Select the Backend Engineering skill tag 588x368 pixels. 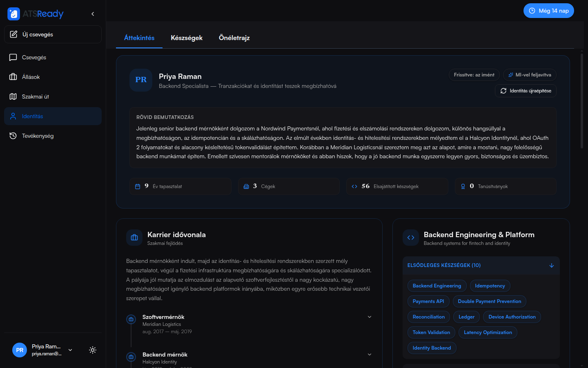pos(437,286)
